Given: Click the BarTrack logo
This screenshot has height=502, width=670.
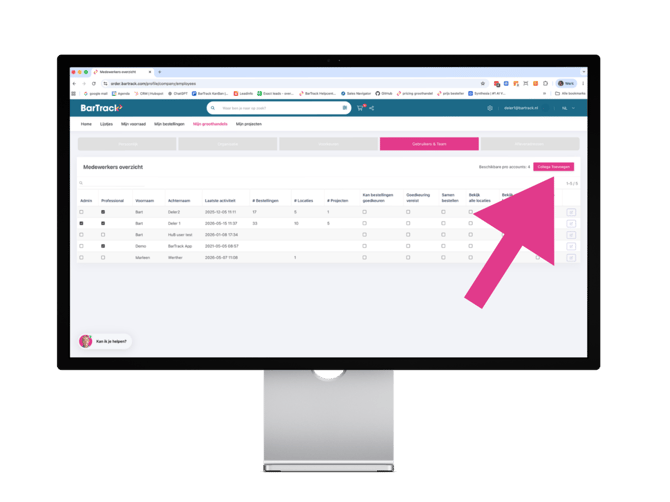Looking at the screenshot, I should pos(101,108).
